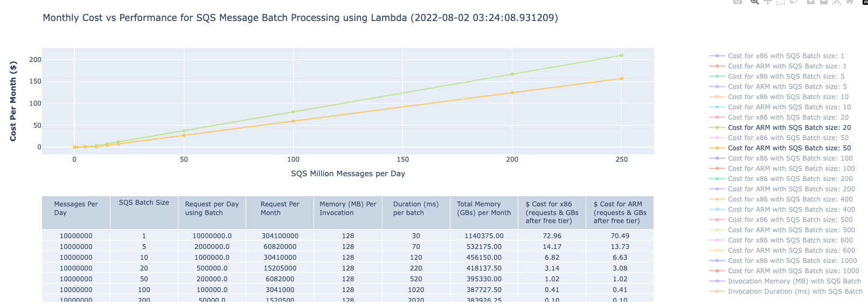The height and width of the screenshot is (305, 868).
Task: Click ARM cost cell '13.73'
Action: (x=620, y=247)
